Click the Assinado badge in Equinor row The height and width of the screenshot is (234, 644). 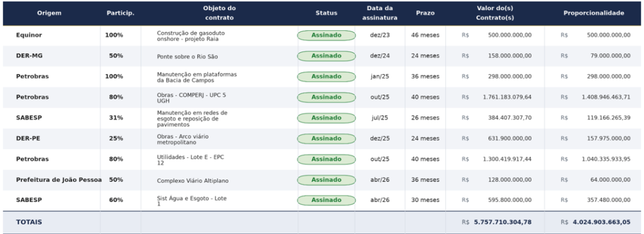(326, 35)
